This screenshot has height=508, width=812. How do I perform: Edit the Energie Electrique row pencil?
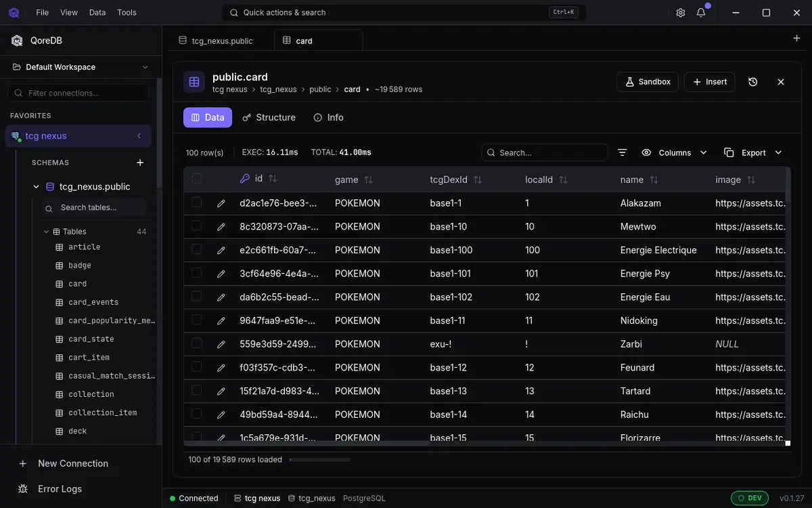coord(221,250)
